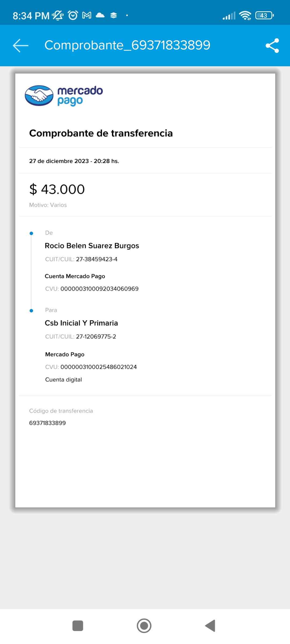Tap the $ 43.000 amount
Viewport: 290px width, 644px height.
click(x=57, y=189)
